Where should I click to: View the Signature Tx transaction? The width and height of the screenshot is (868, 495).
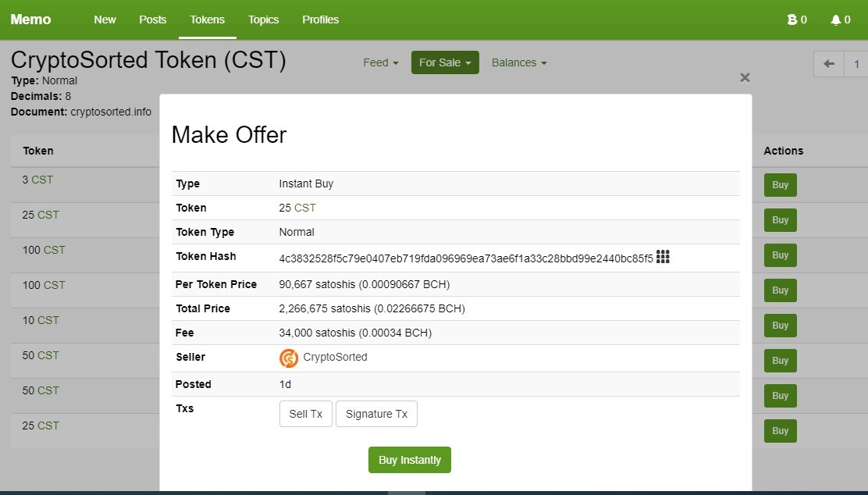click(x=376, y=414)
